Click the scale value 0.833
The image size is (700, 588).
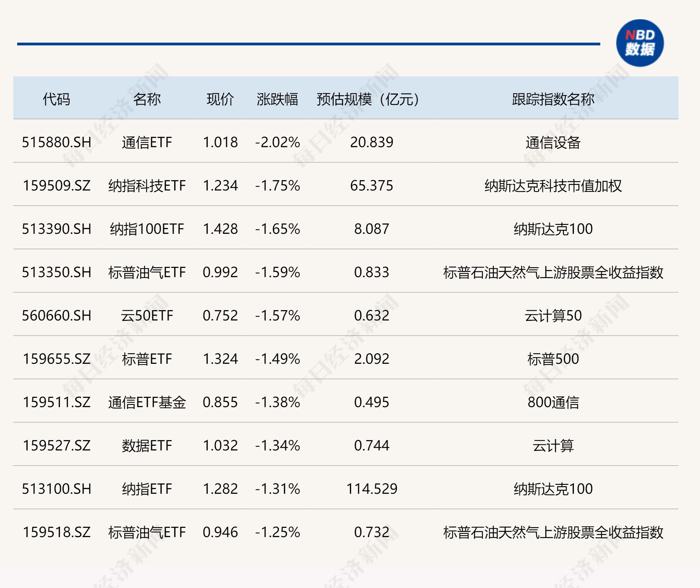click(372, 272)
